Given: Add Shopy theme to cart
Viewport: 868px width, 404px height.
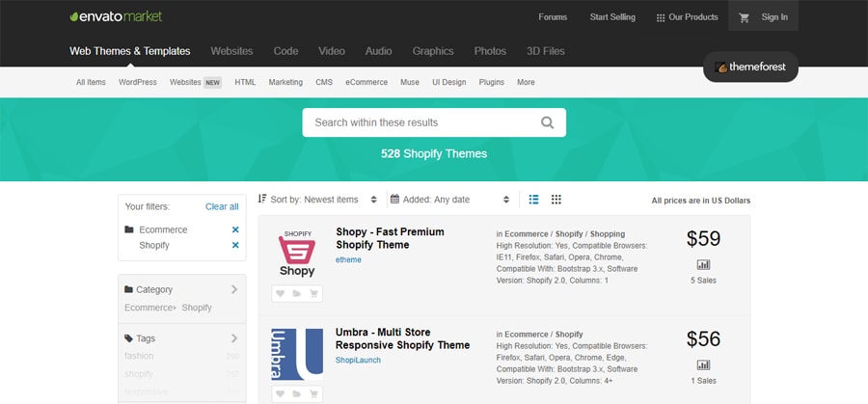Looking at the screenshot, I should point(313,294).
